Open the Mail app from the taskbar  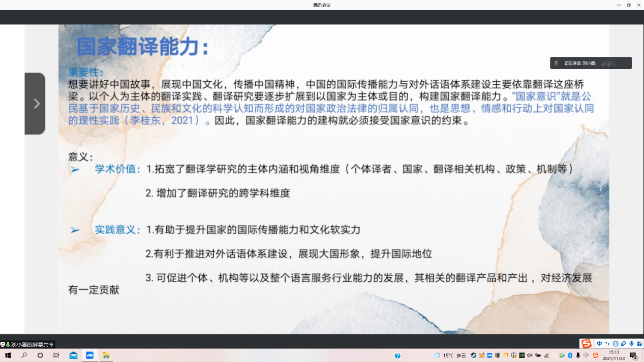(73, 355)
